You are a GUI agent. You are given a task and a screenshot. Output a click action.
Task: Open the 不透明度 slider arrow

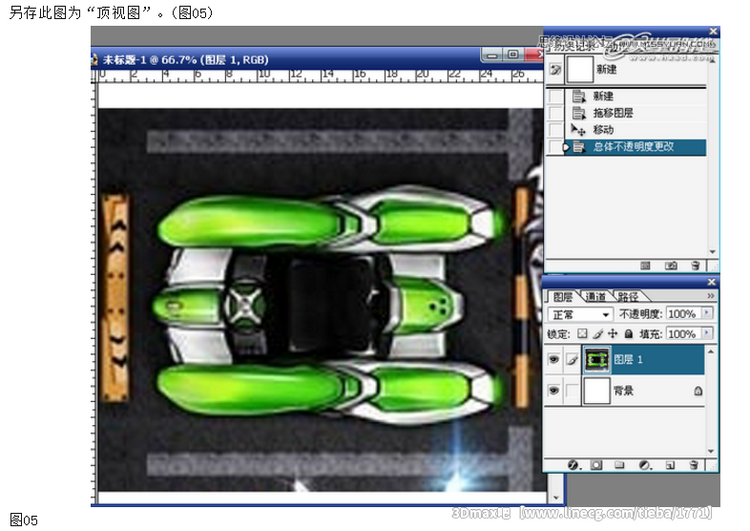click(707, 313)
